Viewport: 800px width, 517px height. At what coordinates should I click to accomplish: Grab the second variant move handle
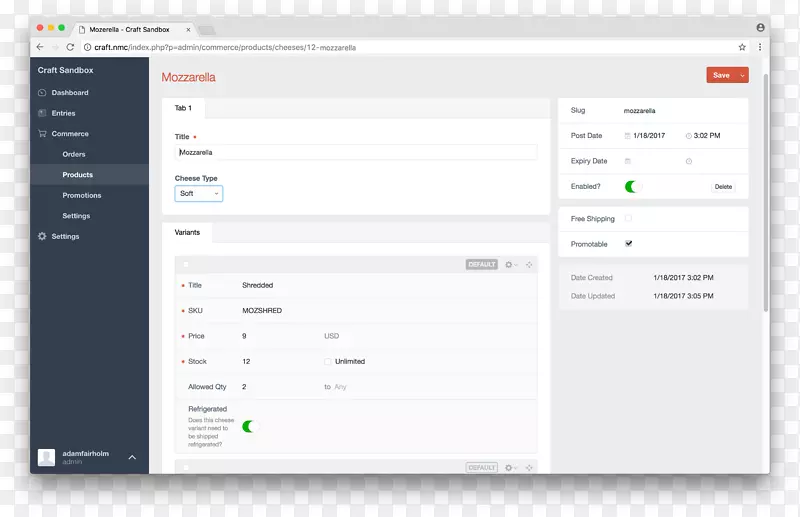pyautogui.click(x=529, y=467)
